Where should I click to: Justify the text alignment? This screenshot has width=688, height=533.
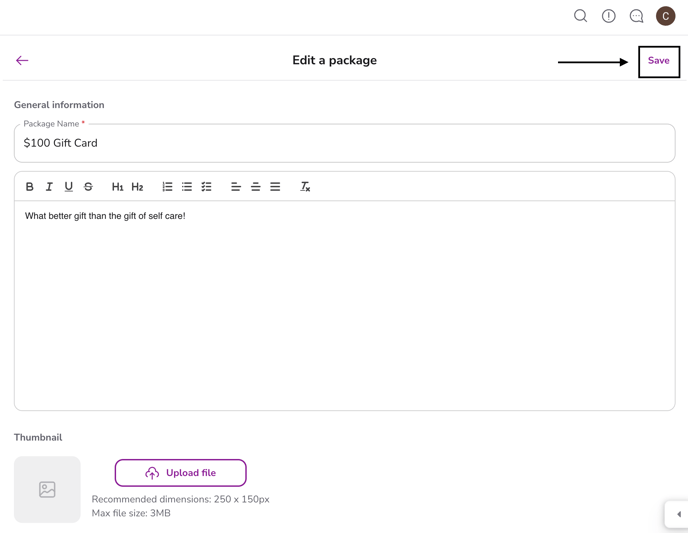[x=275, y=187]
